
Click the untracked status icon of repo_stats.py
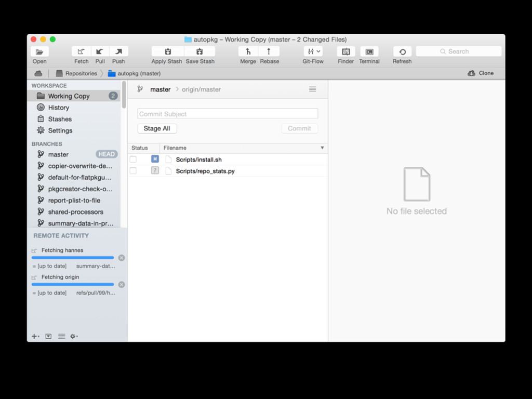(155, 170)
